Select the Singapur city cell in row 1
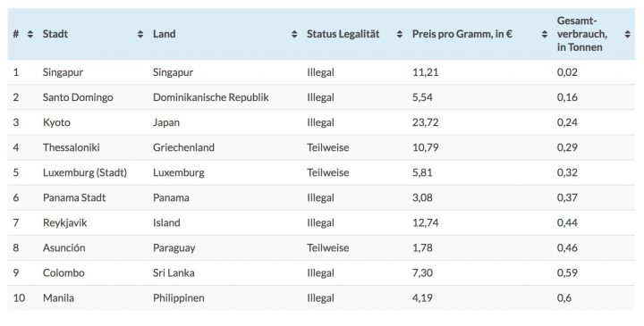The height and width of the screenshot is (326, 644). (63, 72)
